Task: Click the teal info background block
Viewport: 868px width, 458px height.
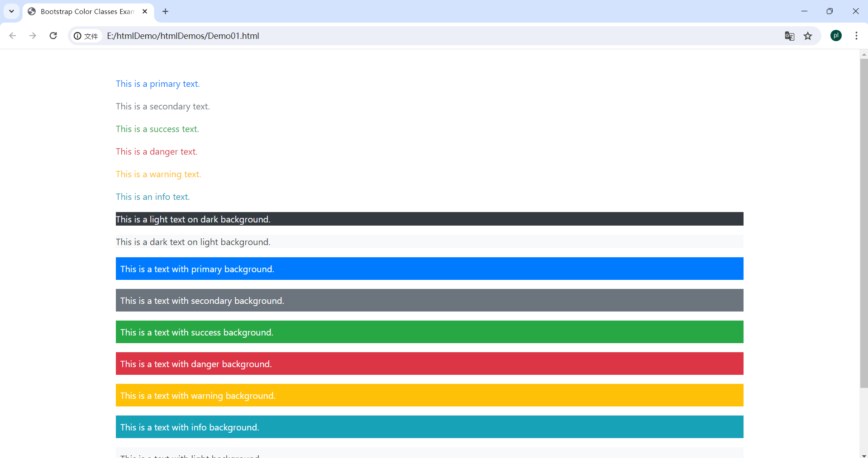Action: point(429,427)
